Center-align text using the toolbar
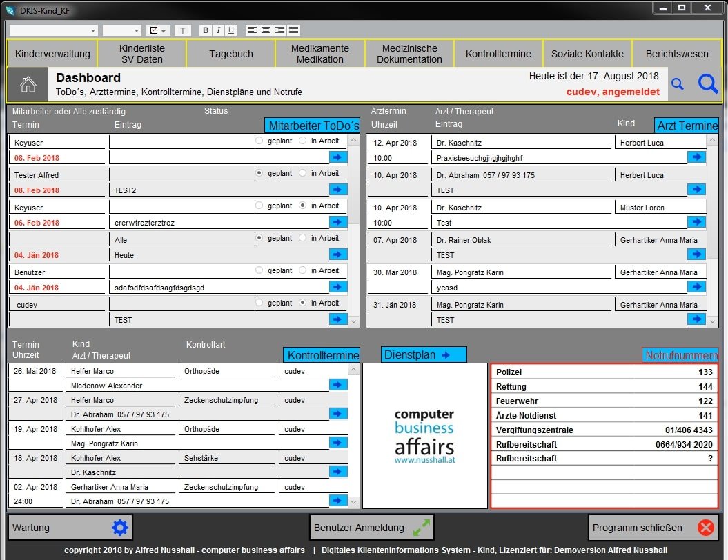The width and height of the screenshot is (728, 560). (x=266, y=30)
